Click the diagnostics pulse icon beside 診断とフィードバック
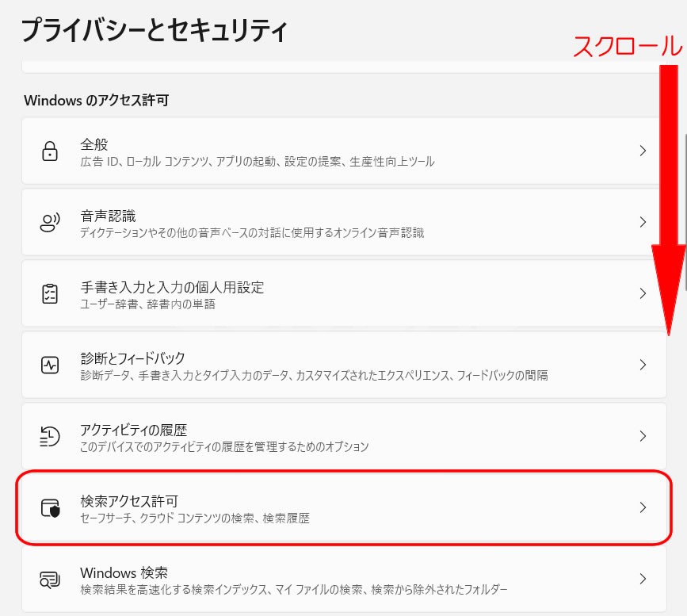Viewport: 687px width, 616px height. 50,365
